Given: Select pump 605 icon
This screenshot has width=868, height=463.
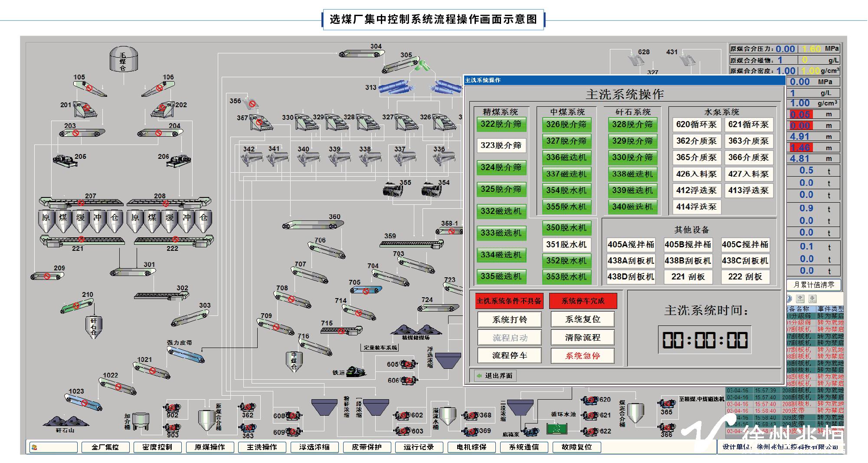Looking at the screenshot, I should 408,364.
